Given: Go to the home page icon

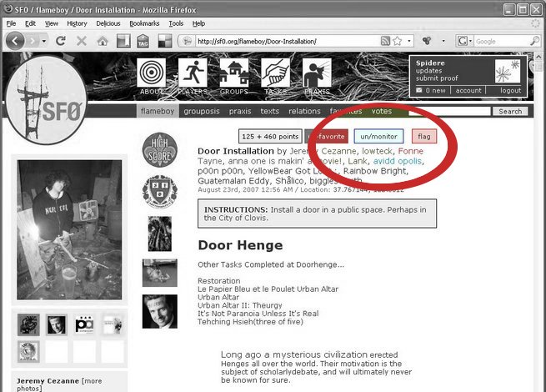Looking at the screenshot, I should (103, 41).
